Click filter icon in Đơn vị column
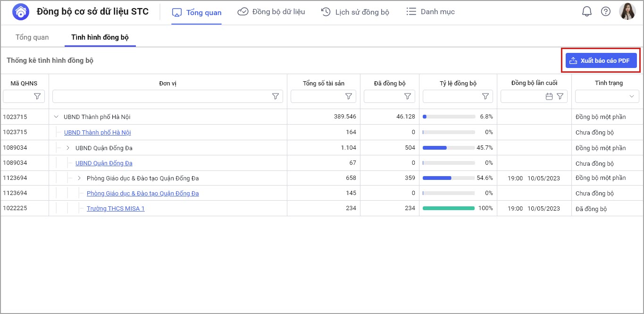This screenshot has height=314, width=644. coord(276,96)
